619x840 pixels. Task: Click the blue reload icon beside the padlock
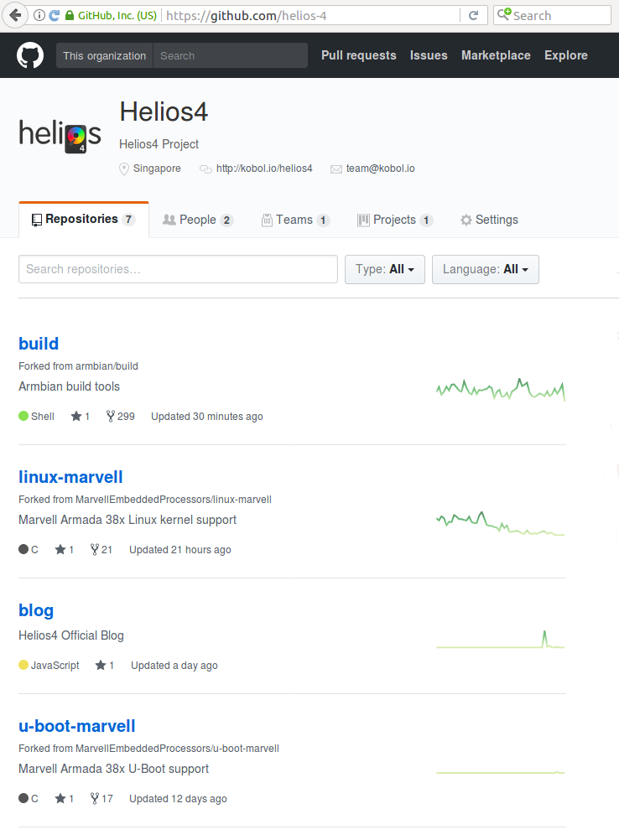tap(55, 16)
